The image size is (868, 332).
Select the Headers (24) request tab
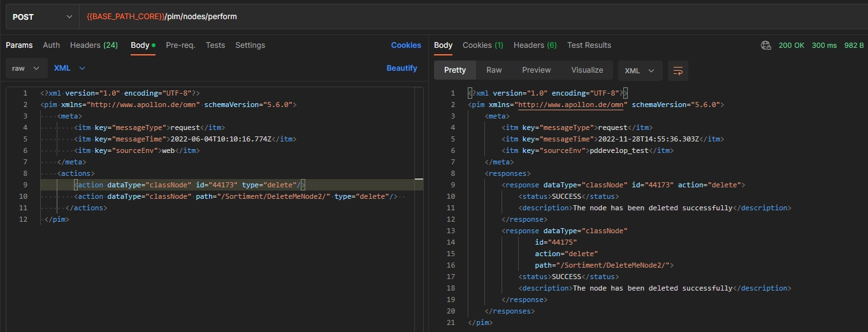[x=94, y=45]
